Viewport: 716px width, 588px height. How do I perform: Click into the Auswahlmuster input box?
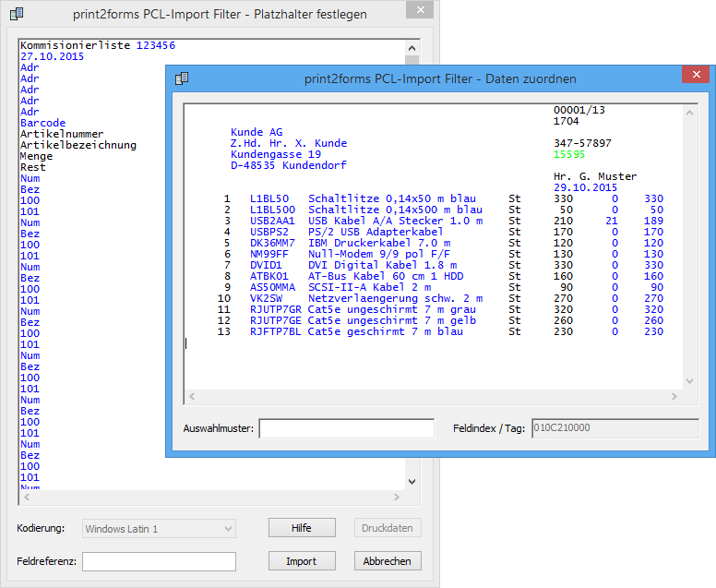tap(346, 428)
